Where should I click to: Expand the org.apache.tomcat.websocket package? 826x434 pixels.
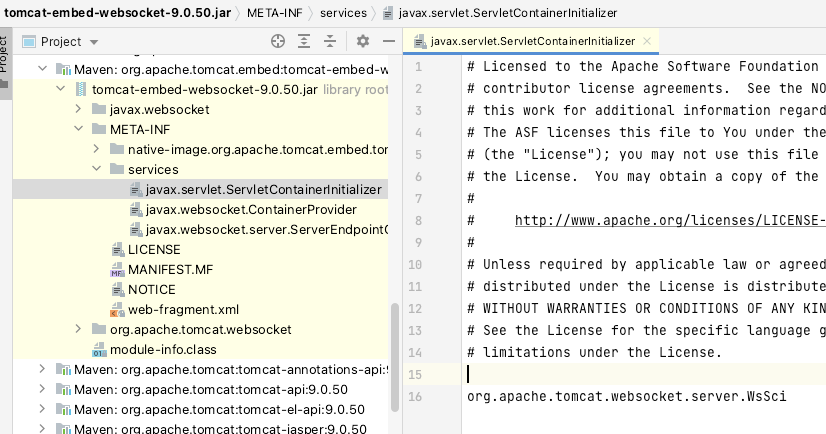pos(79,330)
